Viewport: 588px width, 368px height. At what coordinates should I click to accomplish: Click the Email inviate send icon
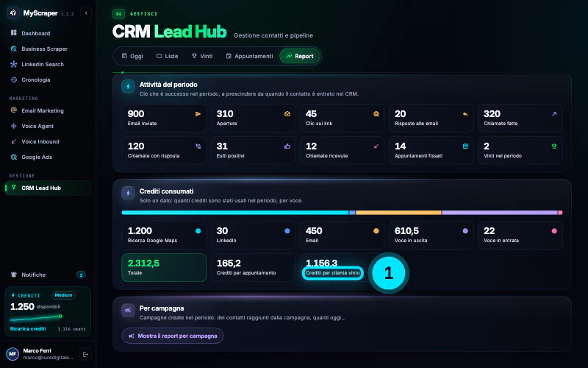point(198,114)
